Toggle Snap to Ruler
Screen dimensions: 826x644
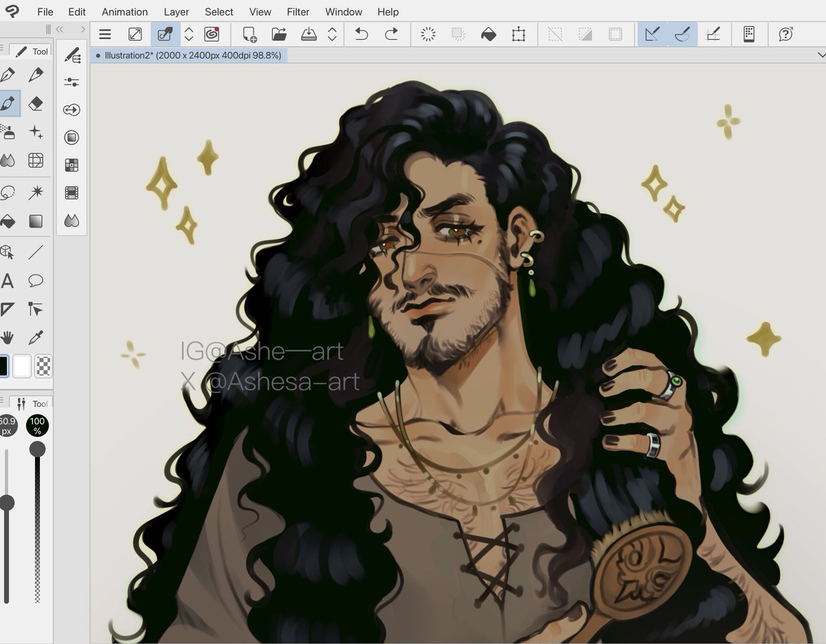click(653, 34)
